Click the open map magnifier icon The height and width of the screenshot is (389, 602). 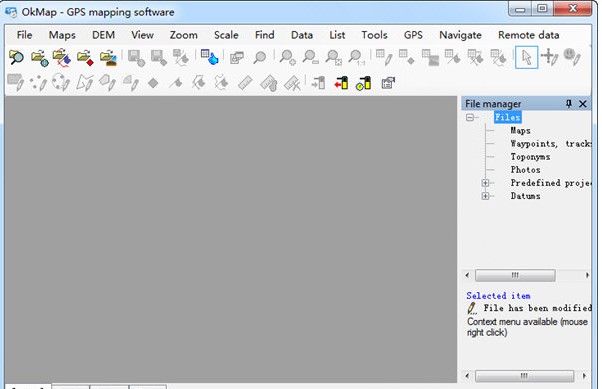[16, 58]
